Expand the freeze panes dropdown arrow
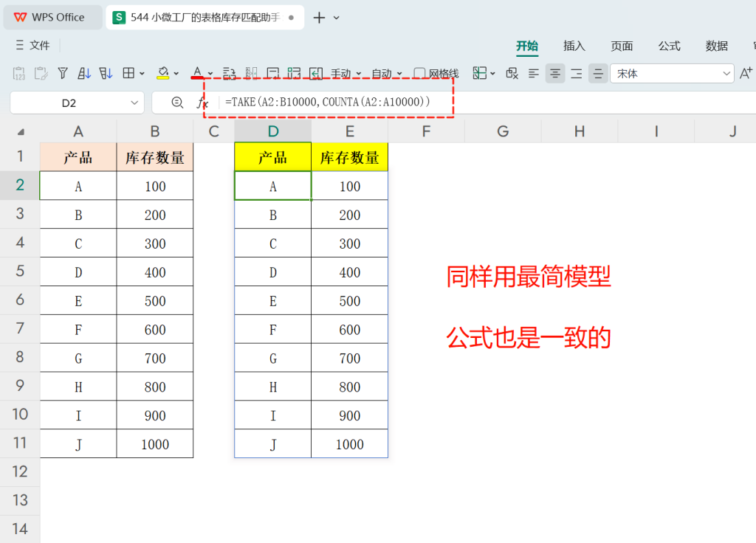The width and height of the screenshot is (756, 543). coord(492,74)
